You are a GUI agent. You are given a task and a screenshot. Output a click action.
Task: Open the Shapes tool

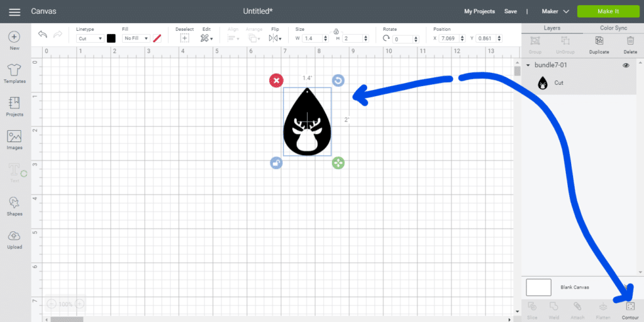pyautogui.click(x=14, y=205)
